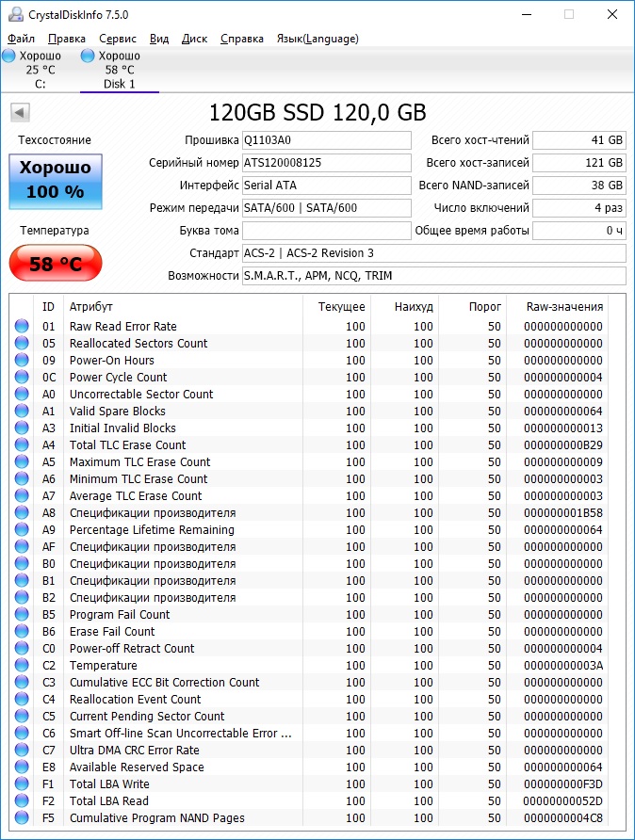The image size is (635, 840).
Task: Click the status icon for Reallocation Event Count
Action: click(x=22, y=699)
